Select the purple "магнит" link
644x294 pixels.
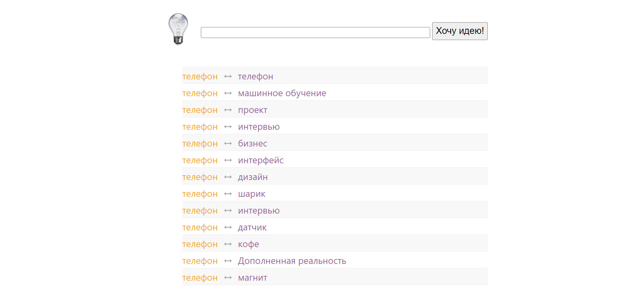coord(252,278)
